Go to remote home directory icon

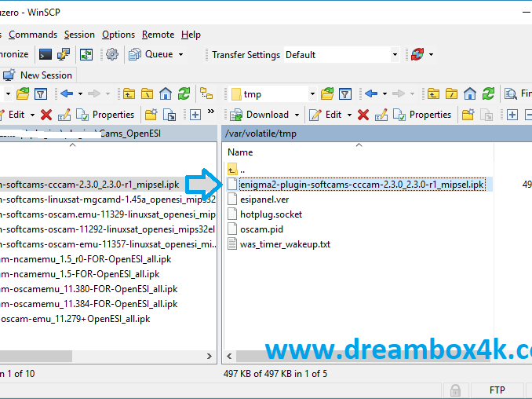tap(470, 93)
